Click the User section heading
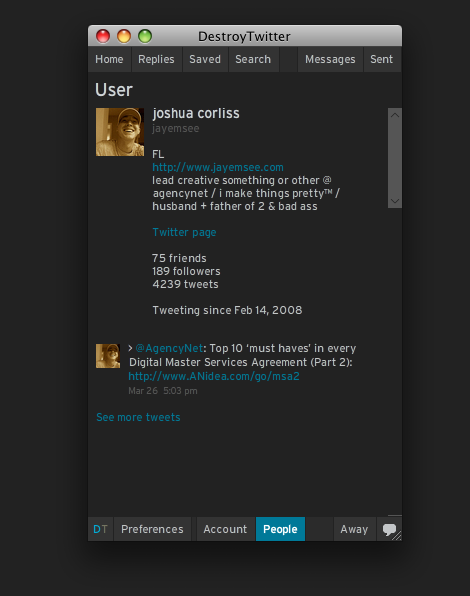 (x=114, y=90)
